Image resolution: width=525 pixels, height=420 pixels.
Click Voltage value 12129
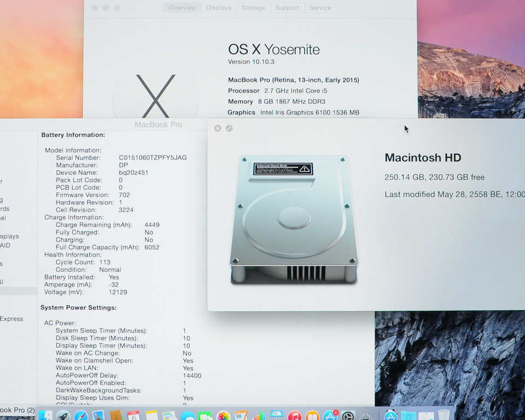(118, 293)
